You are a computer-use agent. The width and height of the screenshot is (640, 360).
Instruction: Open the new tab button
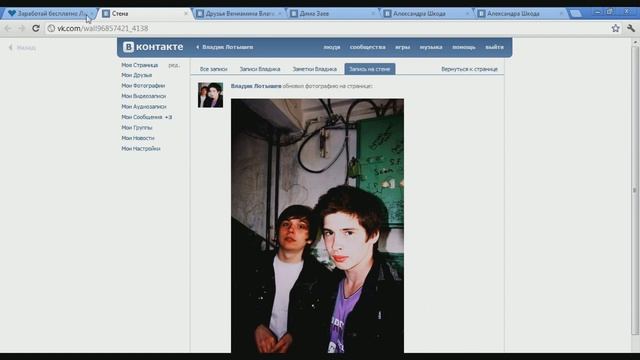tap(576, 14)
